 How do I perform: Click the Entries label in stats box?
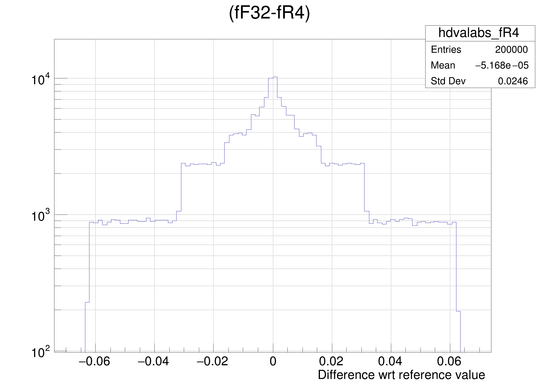click(446, 50)
